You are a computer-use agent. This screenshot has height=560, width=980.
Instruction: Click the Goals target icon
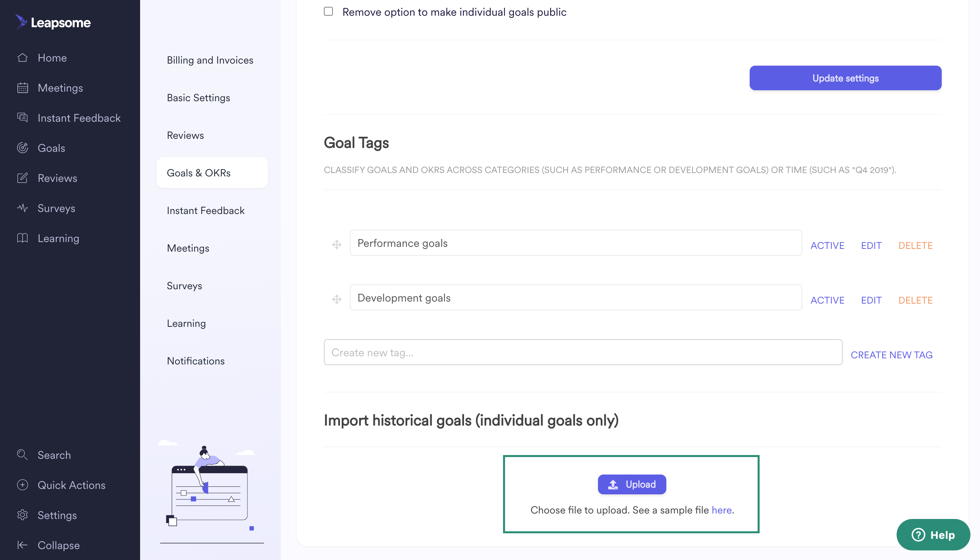coord(23,148)
